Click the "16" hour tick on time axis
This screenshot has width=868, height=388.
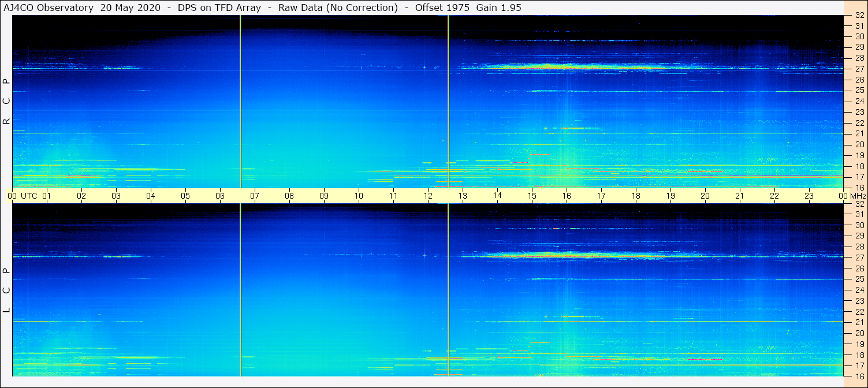coord(567,196)
